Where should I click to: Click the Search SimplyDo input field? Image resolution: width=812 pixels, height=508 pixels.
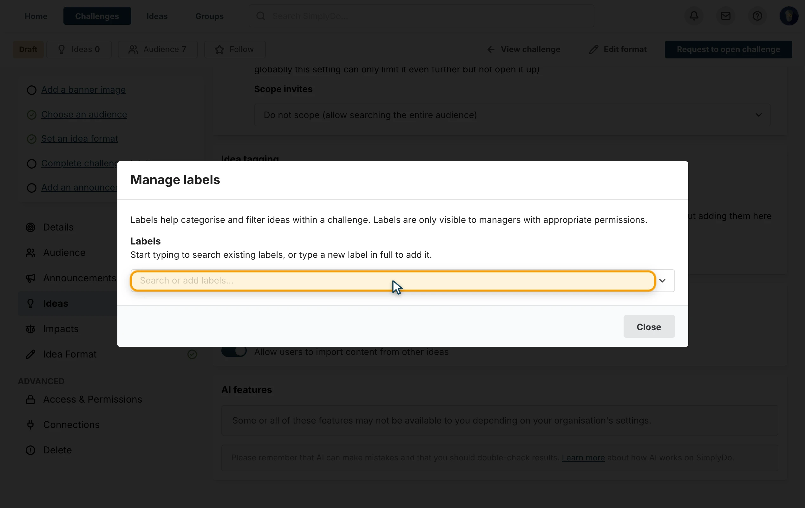(421, 16)
